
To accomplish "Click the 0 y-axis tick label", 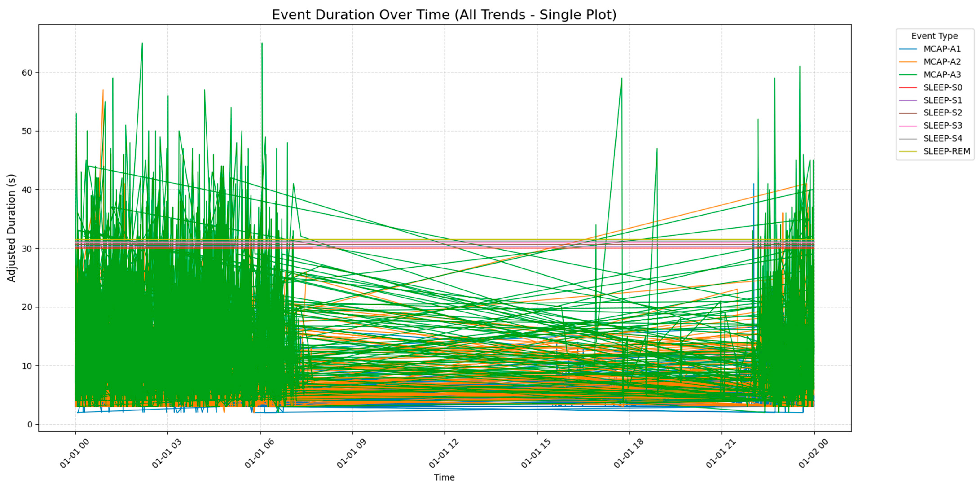I will [31, 425].
